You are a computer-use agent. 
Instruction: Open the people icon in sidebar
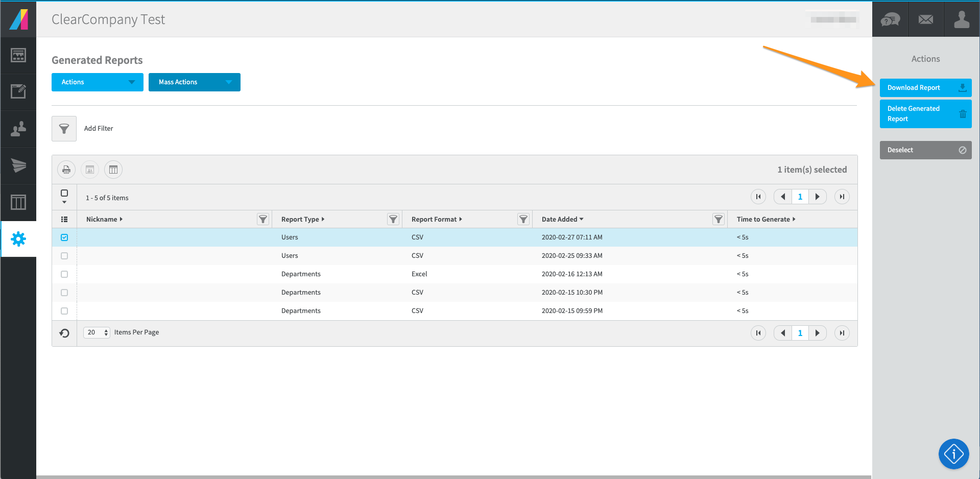click(x=18, y=129)
